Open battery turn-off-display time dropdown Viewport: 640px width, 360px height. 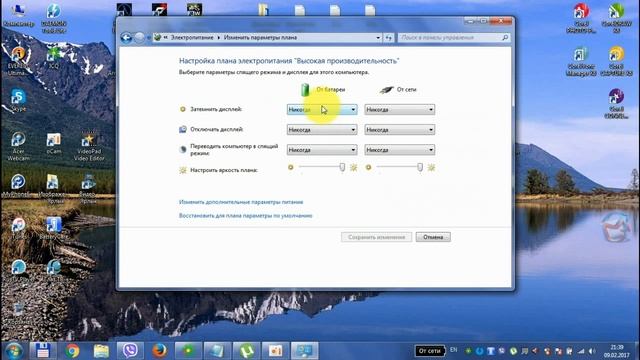322,129
